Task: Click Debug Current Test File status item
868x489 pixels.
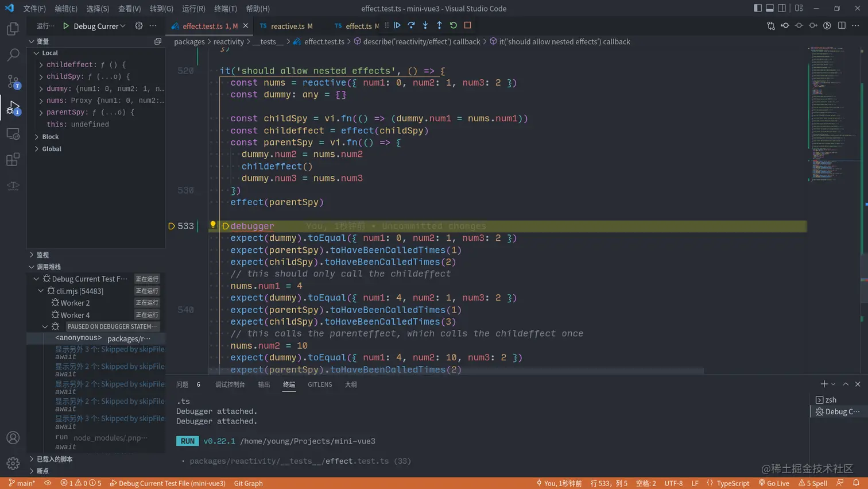Action: click(167, 483)
